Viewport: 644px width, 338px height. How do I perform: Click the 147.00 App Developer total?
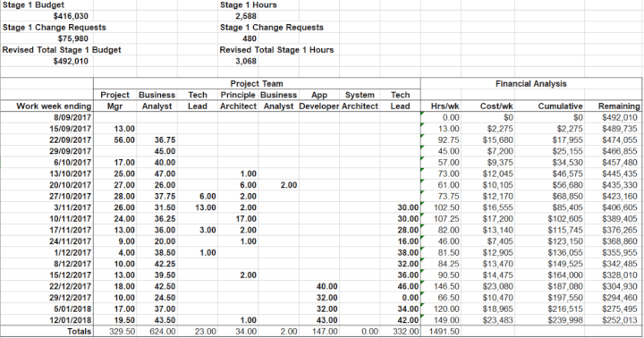tap(325, 332)
